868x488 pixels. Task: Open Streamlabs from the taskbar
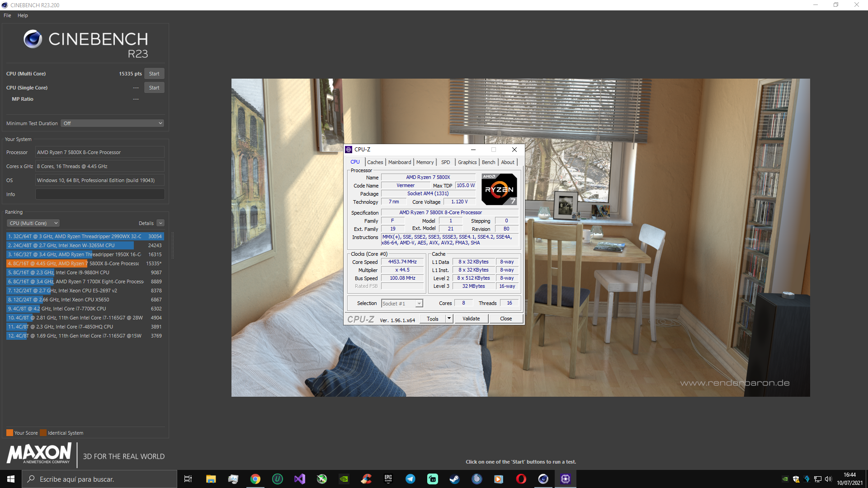[433, 479]
